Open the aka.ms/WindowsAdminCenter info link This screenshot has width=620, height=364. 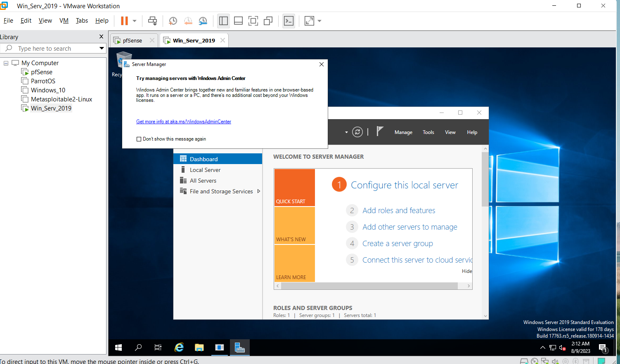click(184, 122)
